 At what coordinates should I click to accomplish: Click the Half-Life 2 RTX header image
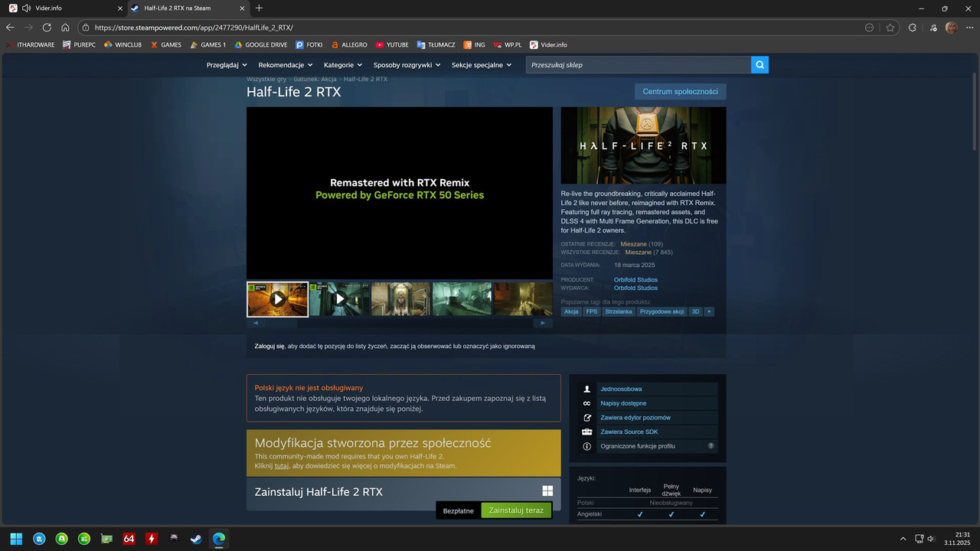coord(643,145)
